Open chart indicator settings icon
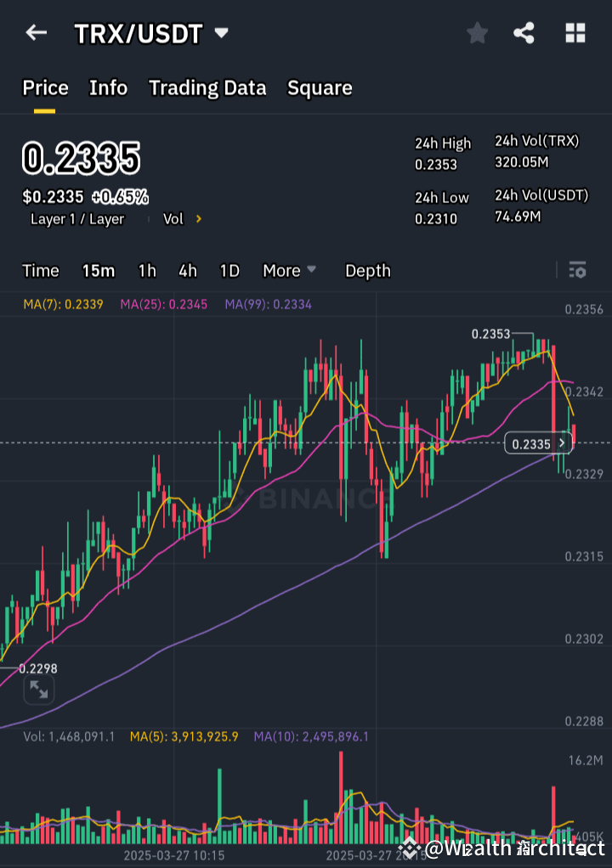This screenshot has height=868, width=612. pos(577,270)
